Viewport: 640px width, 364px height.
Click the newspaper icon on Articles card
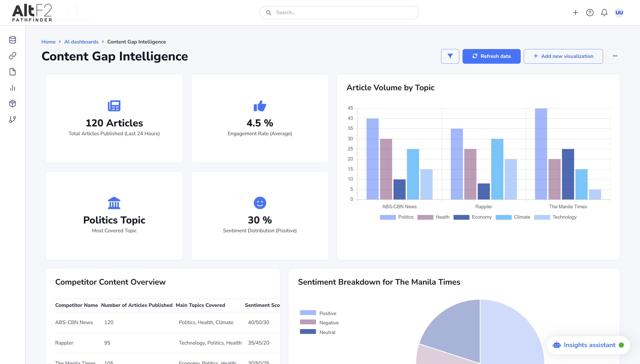pyautogui.click(x=114, y=106)
